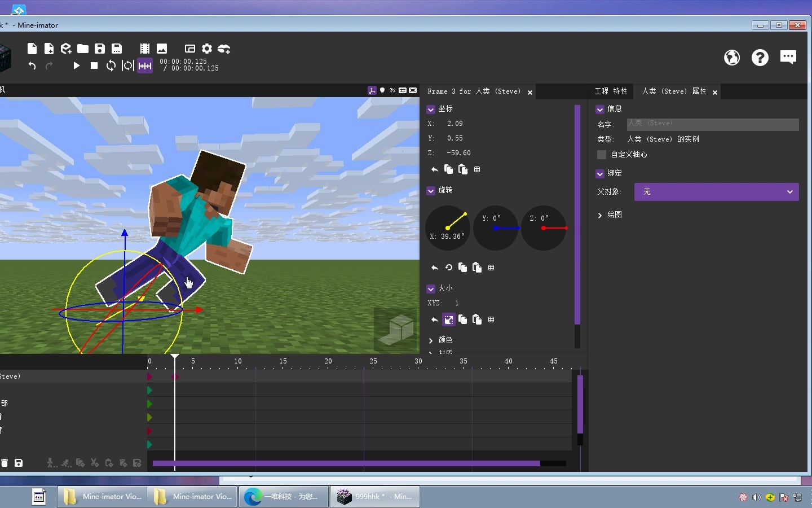Toggle viewport particles icon

coord(392,90)
